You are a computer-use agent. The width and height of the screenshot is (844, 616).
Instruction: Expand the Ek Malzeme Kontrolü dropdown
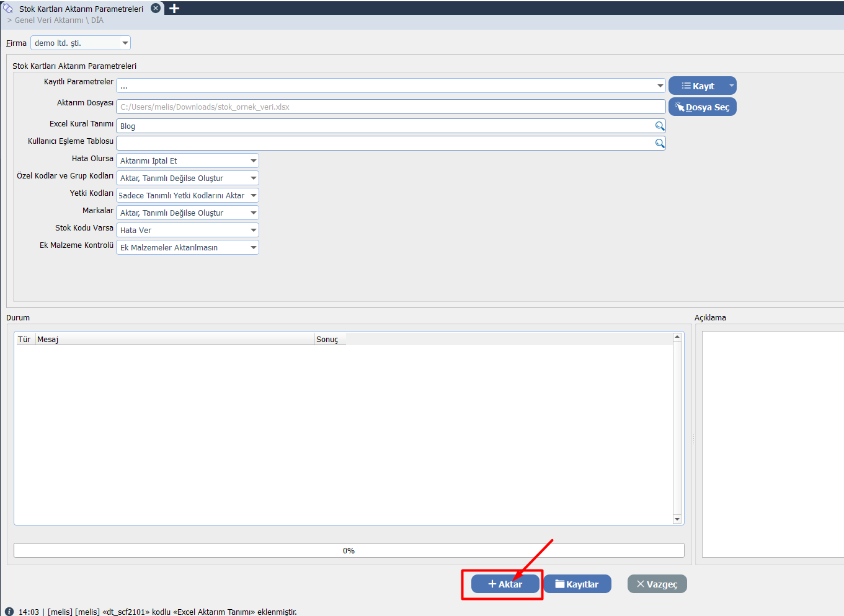253,247
